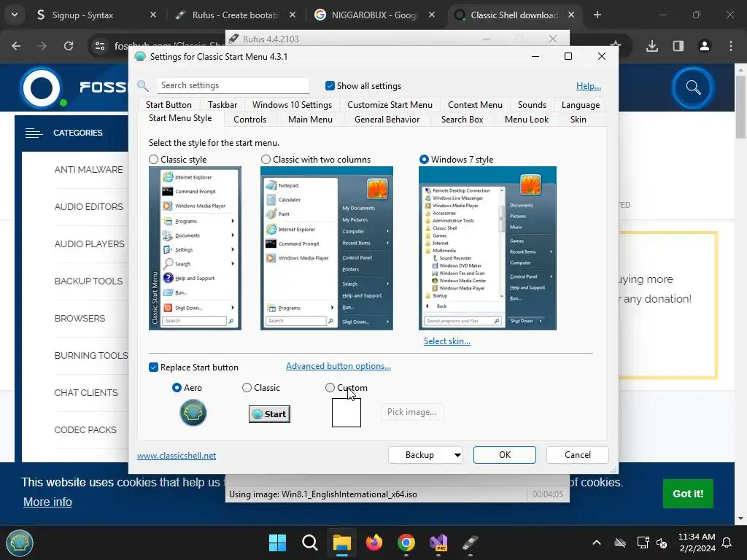Switch to Menu Look tab
Viewport: 747px width, 560px height.
(x=527, y=120)
